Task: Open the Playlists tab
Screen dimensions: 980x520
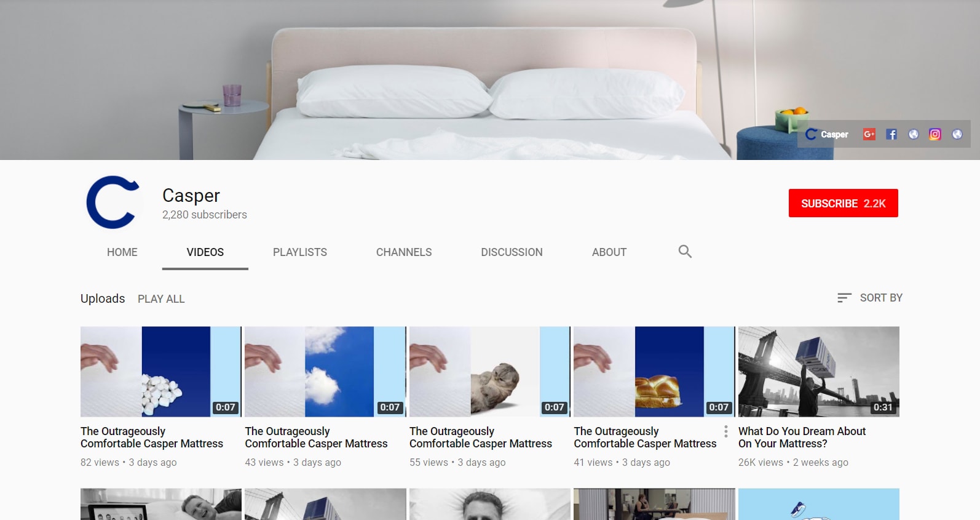Action: 300,252
